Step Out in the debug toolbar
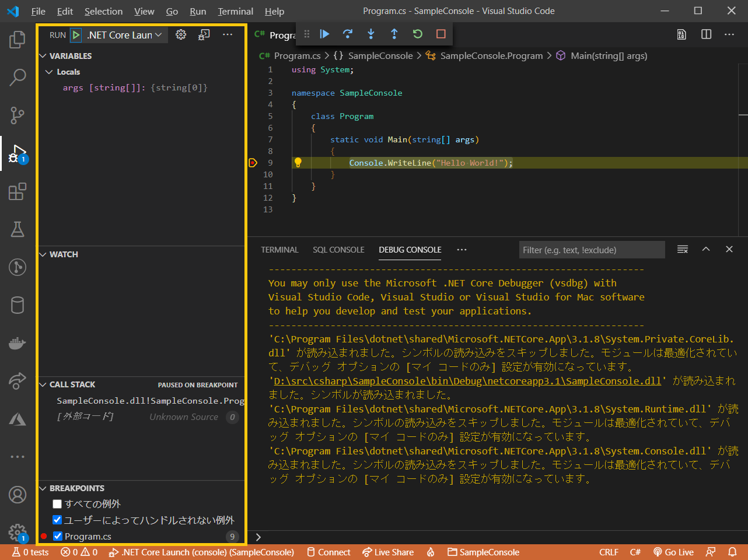The image size is (748, 560). (x=394, y=34)
